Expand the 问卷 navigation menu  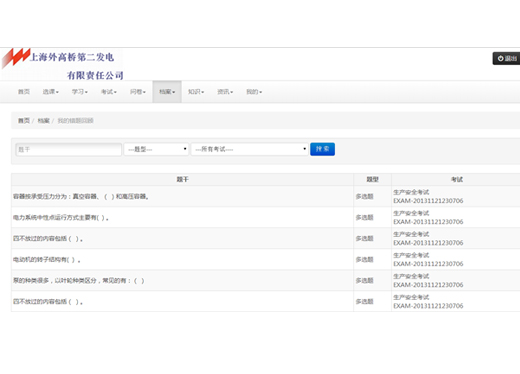[x=138, y=92]
